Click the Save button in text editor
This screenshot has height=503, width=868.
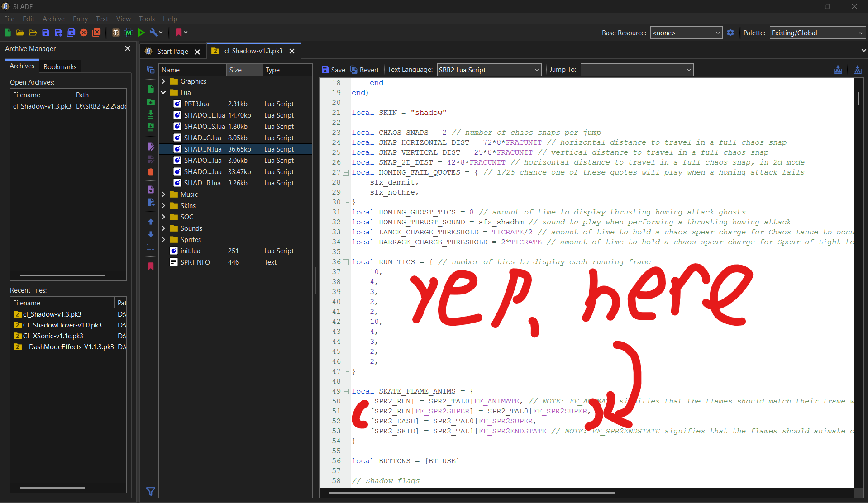pos(334,70)
